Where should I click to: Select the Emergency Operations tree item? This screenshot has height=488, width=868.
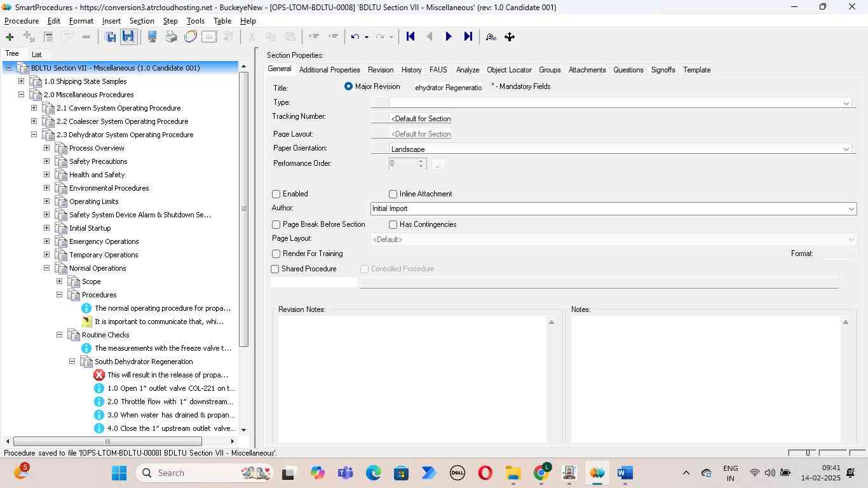(104, 241)
